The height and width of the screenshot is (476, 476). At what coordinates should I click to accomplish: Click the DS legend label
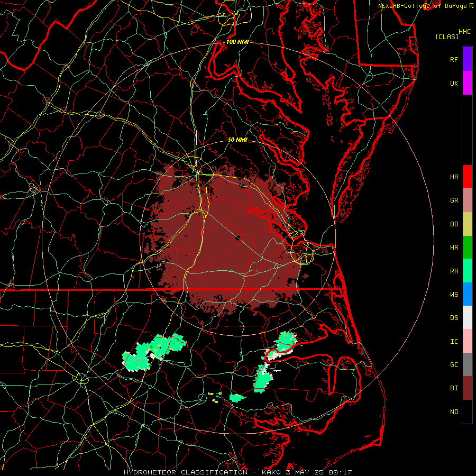click(454, 318)
